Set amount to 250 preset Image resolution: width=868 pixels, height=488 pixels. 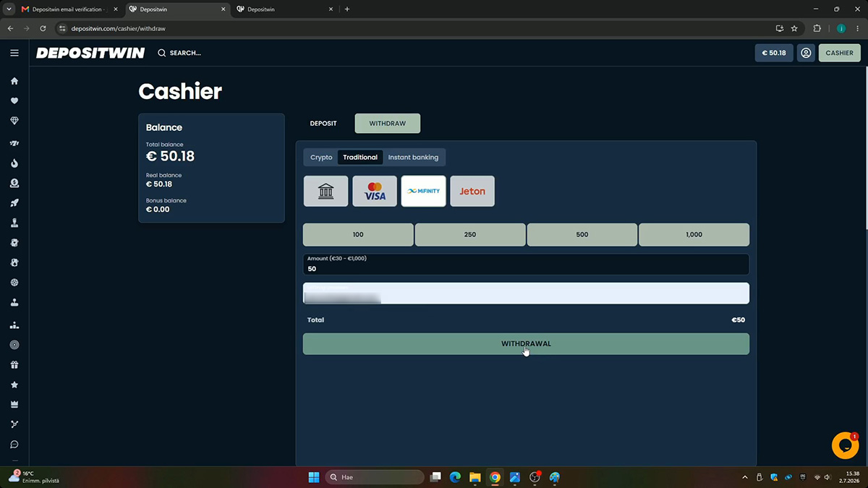pyautogui.click(x=470, y=234)
